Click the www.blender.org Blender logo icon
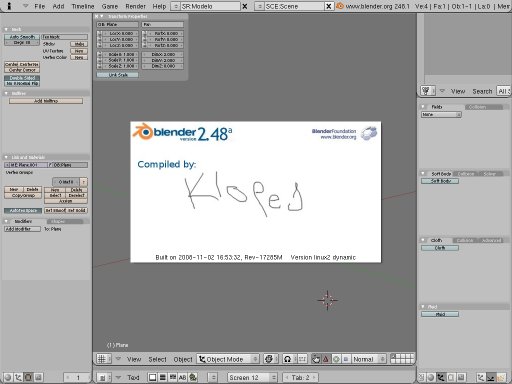 (x=340, y=6)
